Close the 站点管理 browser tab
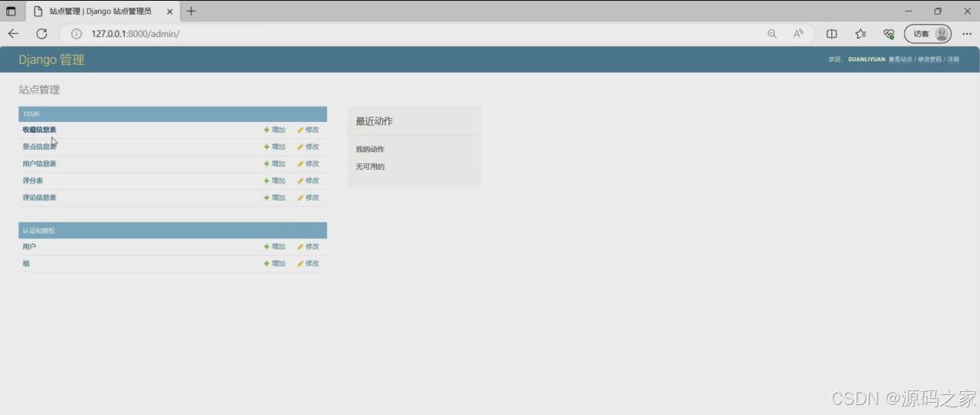The width and height of the screenshot is (980, 415). pos(170,12)
